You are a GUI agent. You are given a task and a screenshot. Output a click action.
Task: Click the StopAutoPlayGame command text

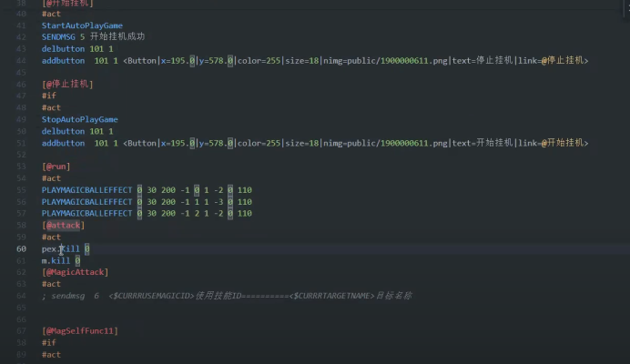79,119
